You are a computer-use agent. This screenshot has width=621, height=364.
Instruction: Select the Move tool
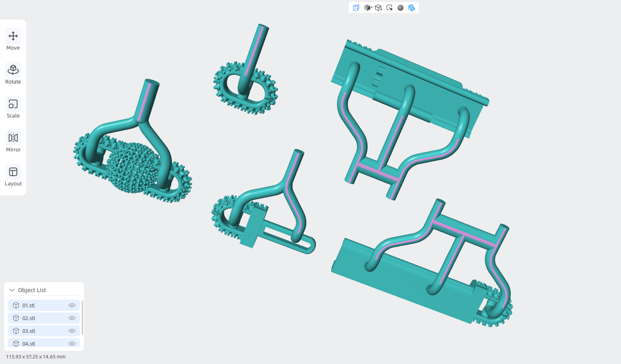13,40
